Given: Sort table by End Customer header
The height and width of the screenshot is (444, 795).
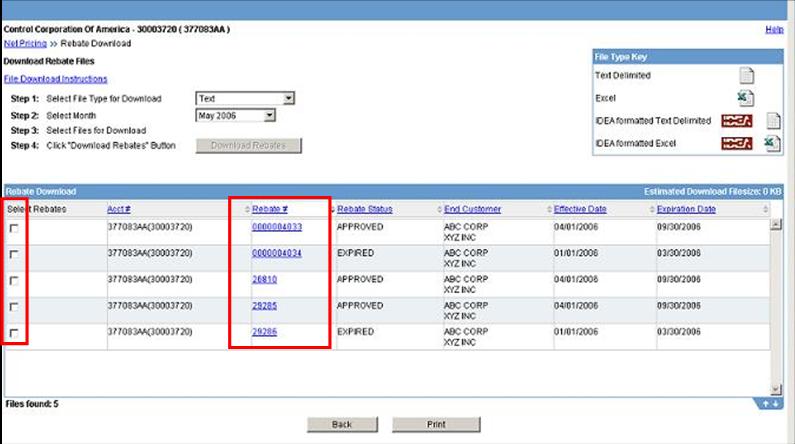Looking at the screenshot, I should [x=473, y=209].
